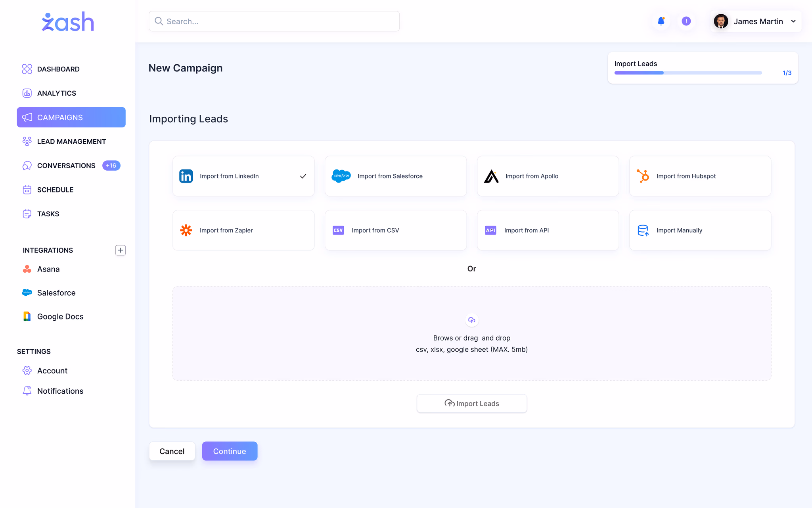Screen dimensions: 812x508
Task: Add integration with the plus button
Action: (121, 250)
